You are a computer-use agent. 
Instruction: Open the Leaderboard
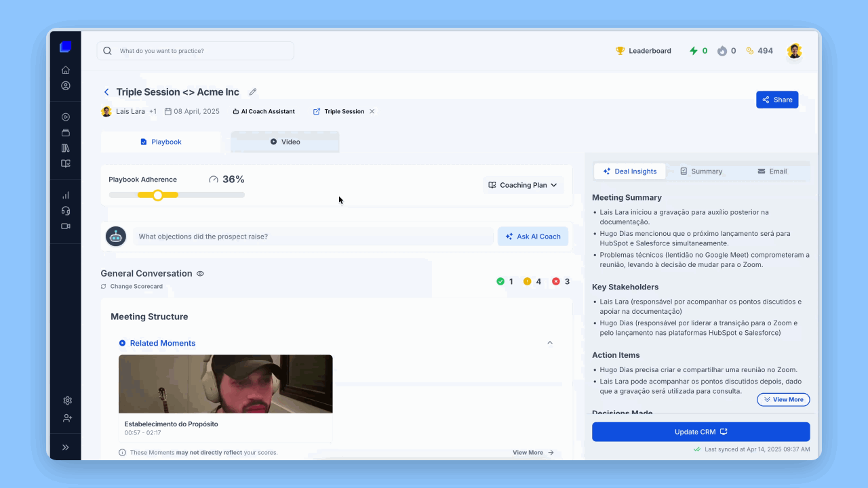[x=643, y=51]
